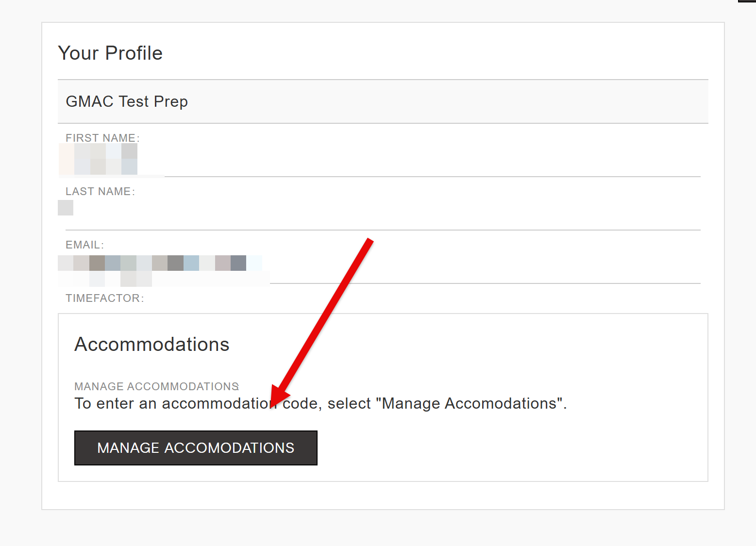Click the MANAGE ACCOMODATIONS button

(196, 447)
